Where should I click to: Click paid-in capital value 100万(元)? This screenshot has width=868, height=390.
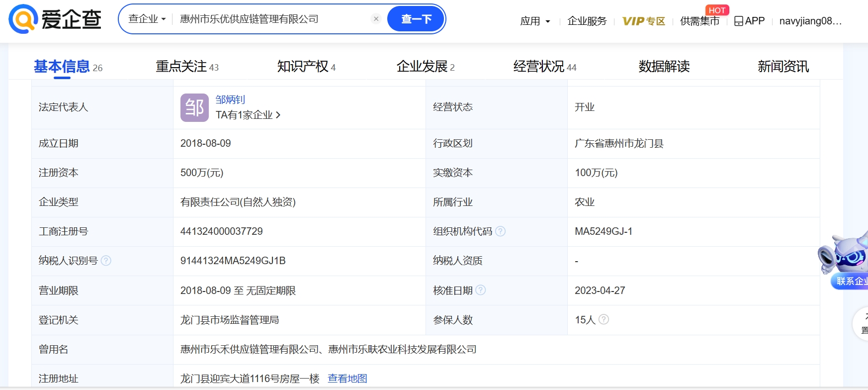pos(596,173)
